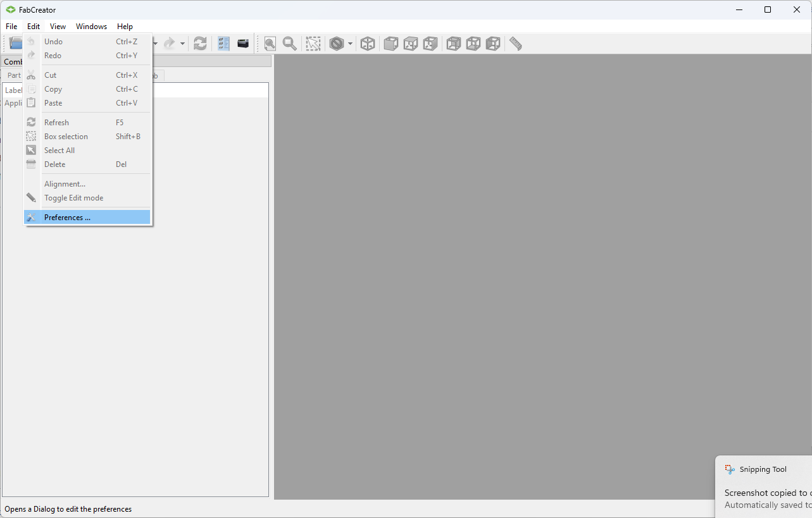812x518 pixels.
Task: Select the measure ruler tool
Action: (516, 44)
